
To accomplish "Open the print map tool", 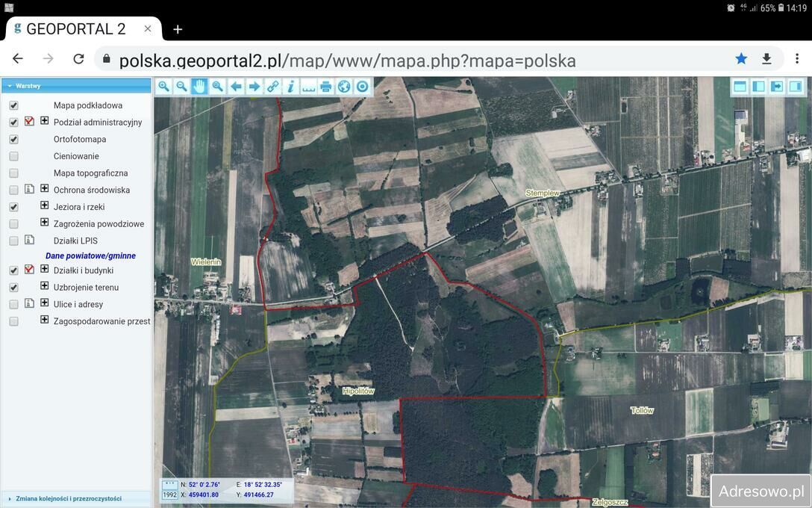I will (x=326, y=86).
